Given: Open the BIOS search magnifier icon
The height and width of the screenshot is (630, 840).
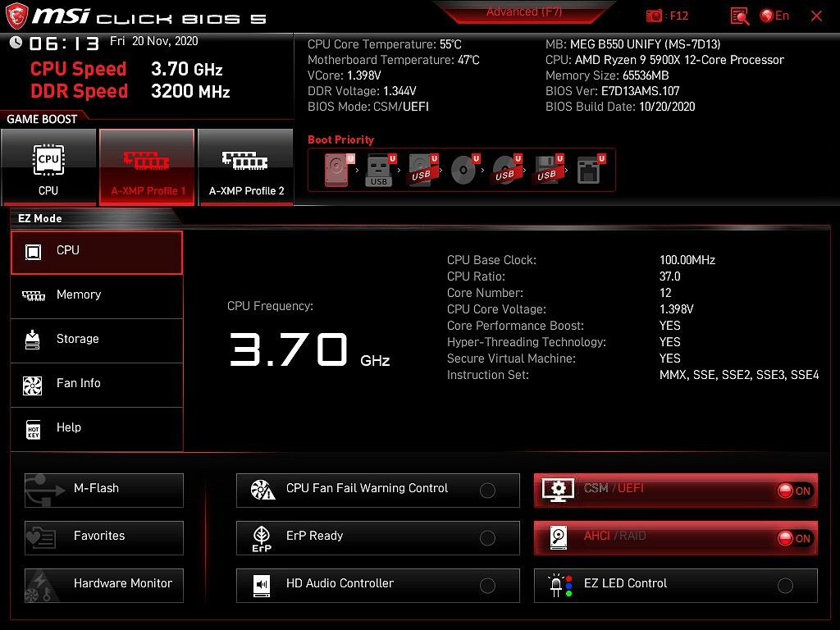Looking at the screenshot, I should [x=739, y=16].
